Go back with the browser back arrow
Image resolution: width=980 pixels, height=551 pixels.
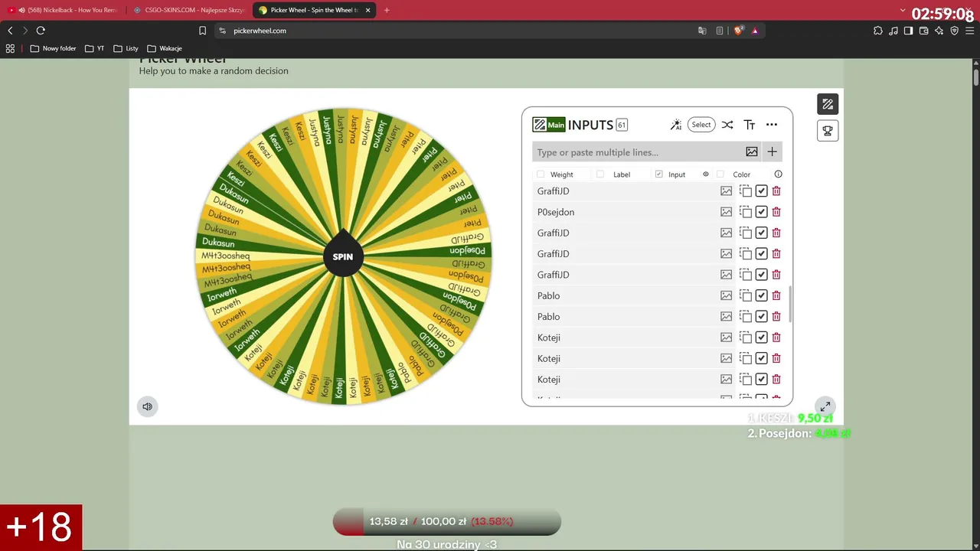coord(10,31)
